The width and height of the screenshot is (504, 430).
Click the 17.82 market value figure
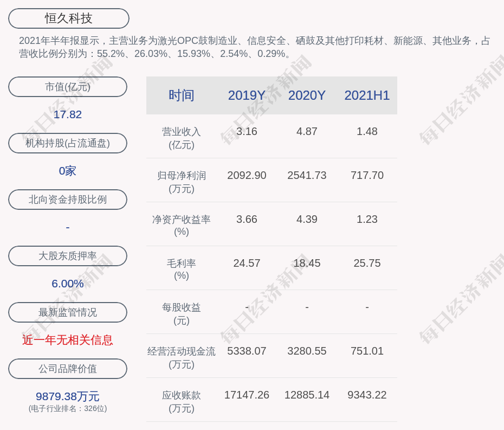pos(68,114)
